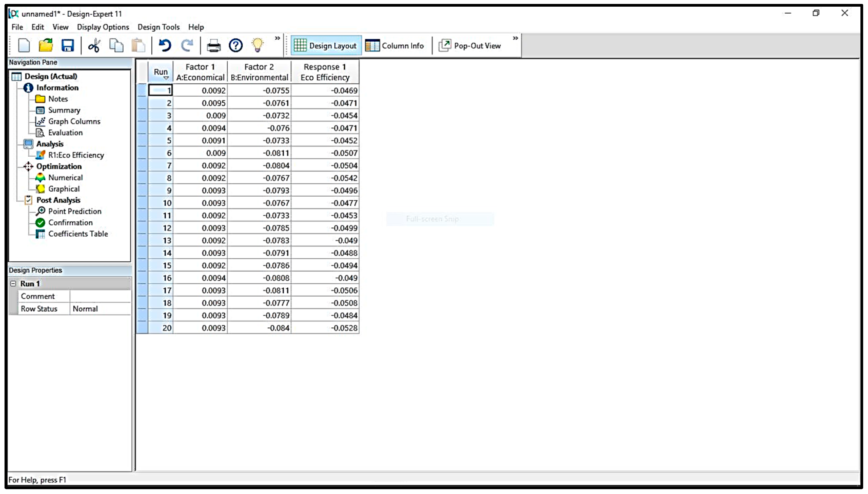Click the Open file folder icon
868x494 pixels.
click(x=45, y=45)
